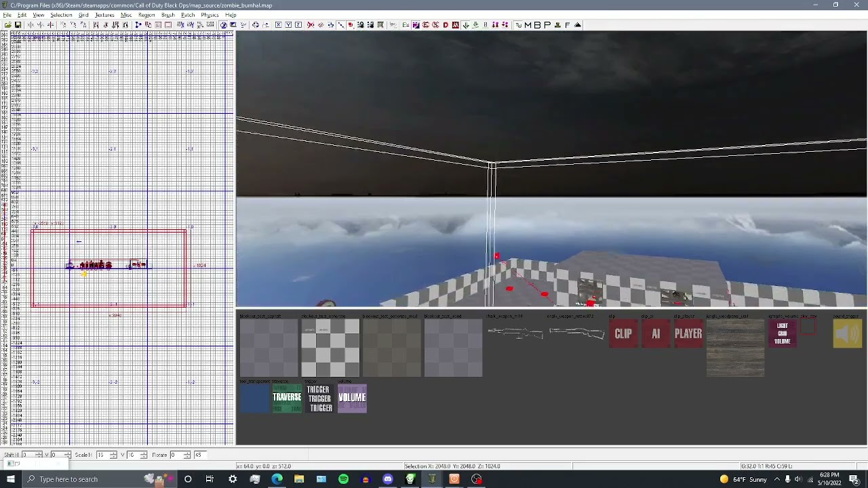Click the Open file toolbar icon
The height and width of the screenshot is (488, 868).
[8, 25]
